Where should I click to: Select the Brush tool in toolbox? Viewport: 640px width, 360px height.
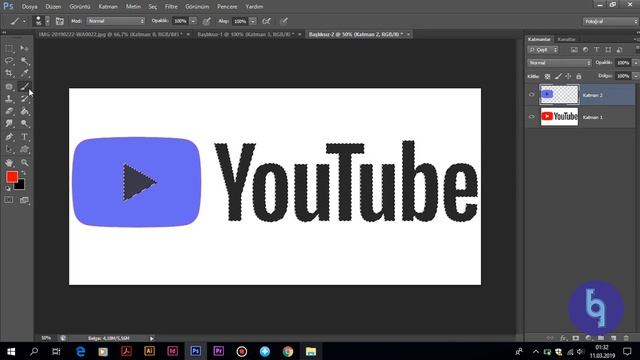tap(24, 87)
